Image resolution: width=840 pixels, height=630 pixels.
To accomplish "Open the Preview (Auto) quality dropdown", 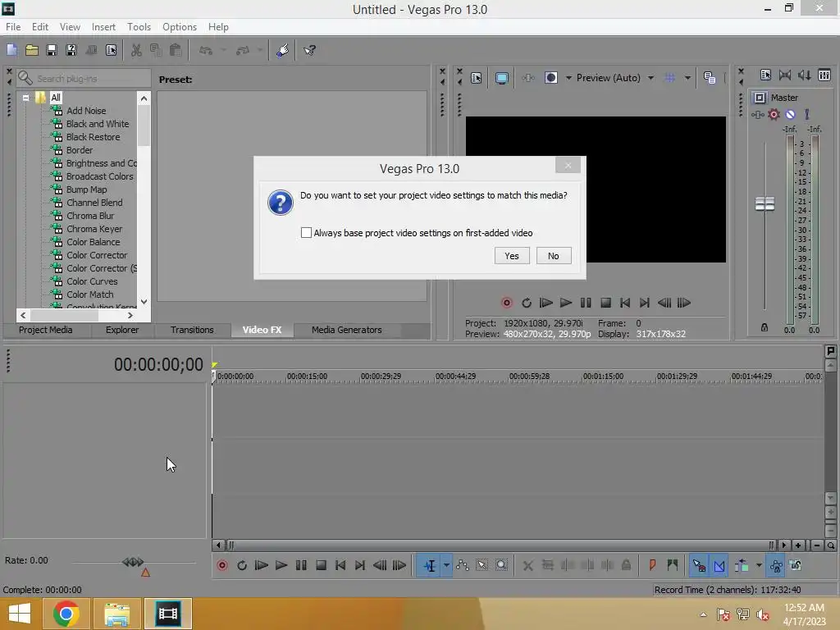I will [651, 78].
